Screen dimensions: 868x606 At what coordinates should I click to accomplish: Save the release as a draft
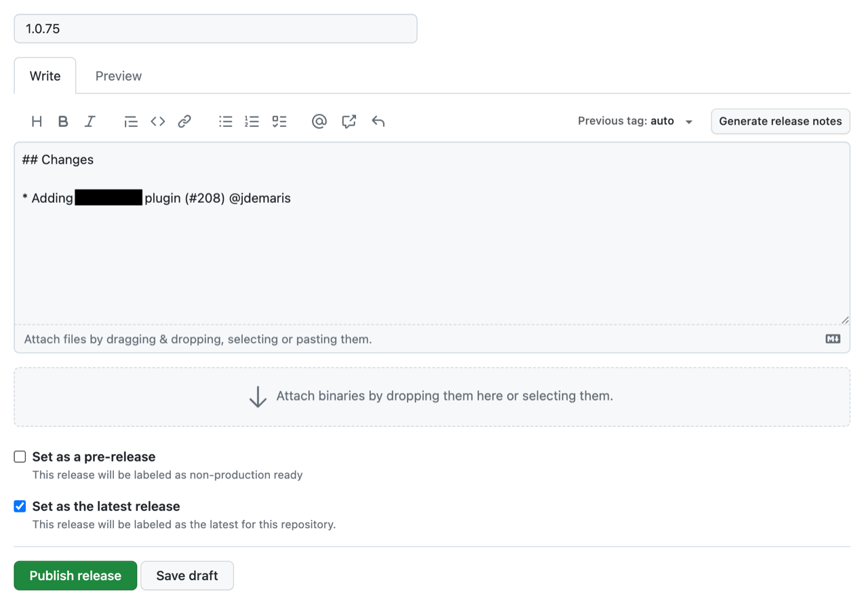(186, 575)
